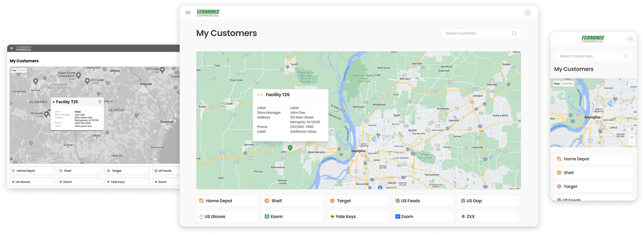Image resolution: width=644 pixels, height=235 pixels.
Task: Open Shell customer in center window
Action: tap(292, 201)
